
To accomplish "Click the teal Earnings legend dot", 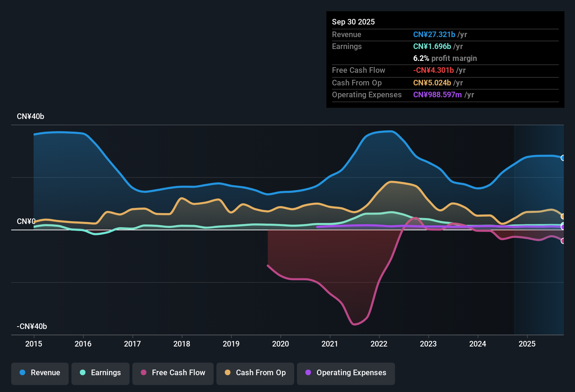I will (x=83, y=373).
